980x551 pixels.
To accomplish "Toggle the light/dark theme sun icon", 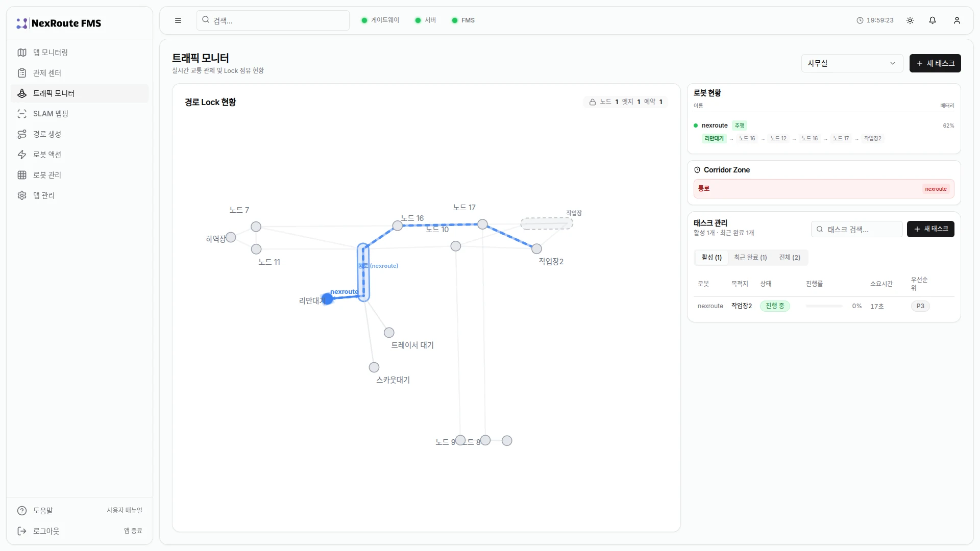I will coord(910,20).
